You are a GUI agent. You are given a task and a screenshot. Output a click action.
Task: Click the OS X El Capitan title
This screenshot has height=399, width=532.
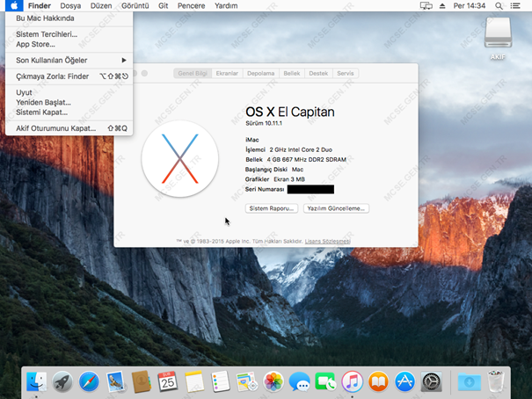(290, 112)
